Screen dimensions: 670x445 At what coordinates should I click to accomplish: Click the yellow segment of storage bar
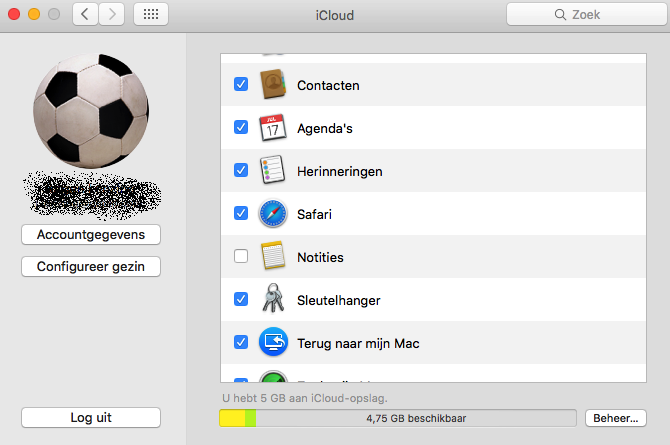[x=232, y=418]
